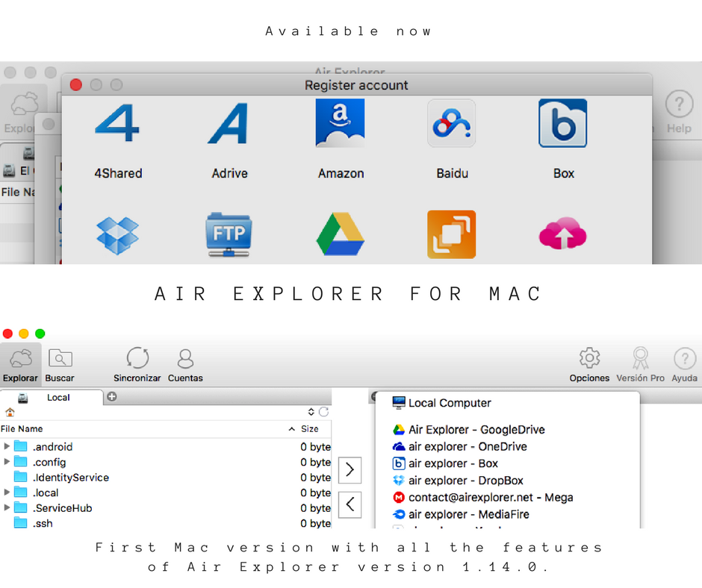Click the Dropbox logo icon
This screenshot has width=702, height=588.
[x=117, y=234]
